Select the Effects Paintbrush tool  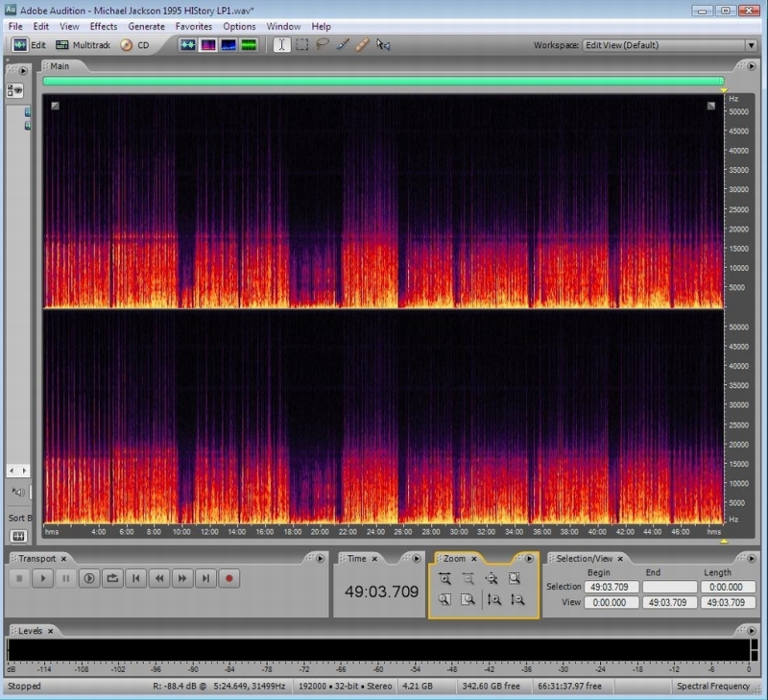click(343, 45)
